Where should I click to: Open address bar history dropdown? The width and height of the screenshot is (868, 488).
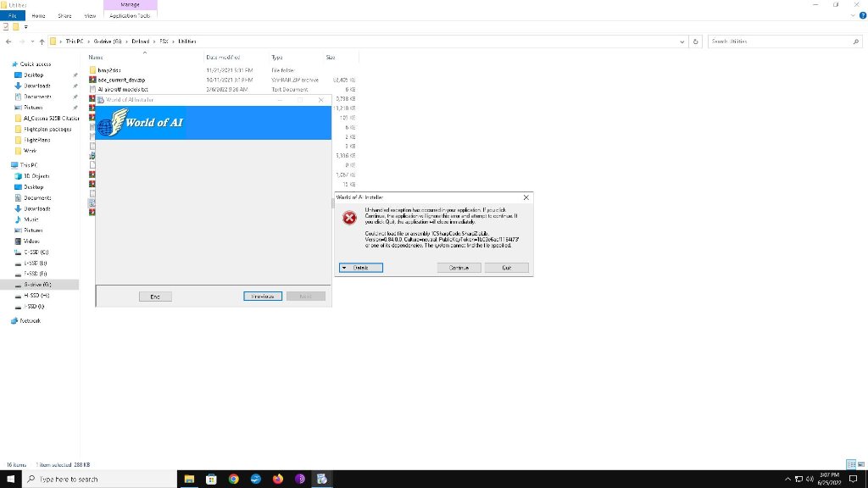[683, 41]
